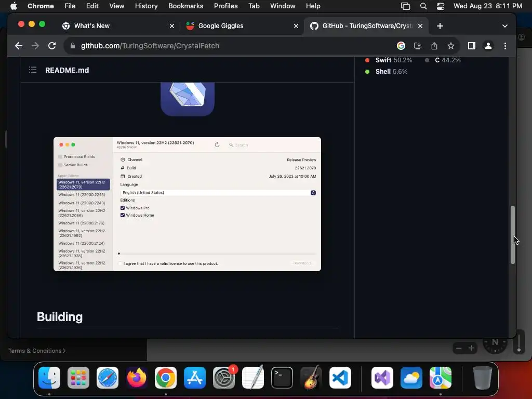Open App Store from the Dock

tap(195, 378)
